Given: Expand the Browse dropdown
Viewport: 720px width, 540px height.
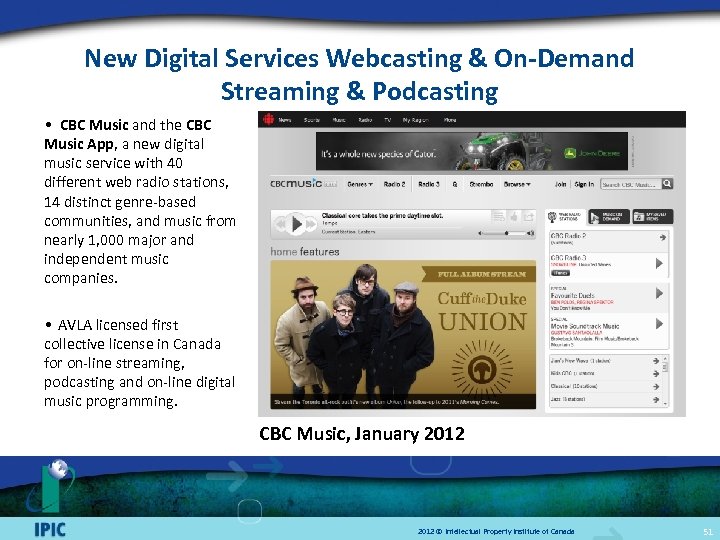Looking at the screenshot, I should point(517,184).
